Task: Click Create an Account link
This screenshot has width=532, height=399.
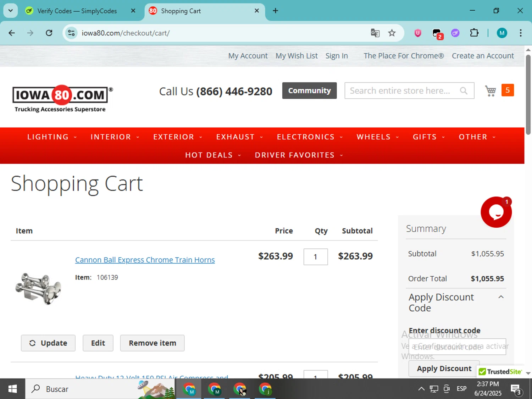Action: (x=483, y=56)
